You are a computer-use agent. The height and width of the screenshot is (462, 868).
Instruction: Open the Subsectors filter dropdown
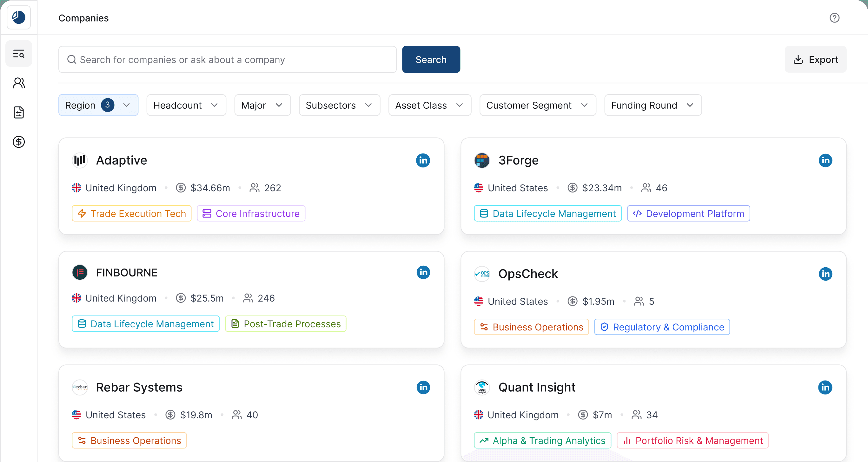click(x=340, y=105)
